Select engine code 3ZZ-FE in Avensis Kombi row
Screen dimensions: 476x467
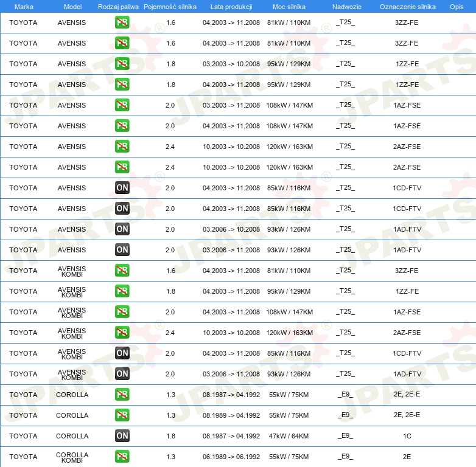coord(407,271)
